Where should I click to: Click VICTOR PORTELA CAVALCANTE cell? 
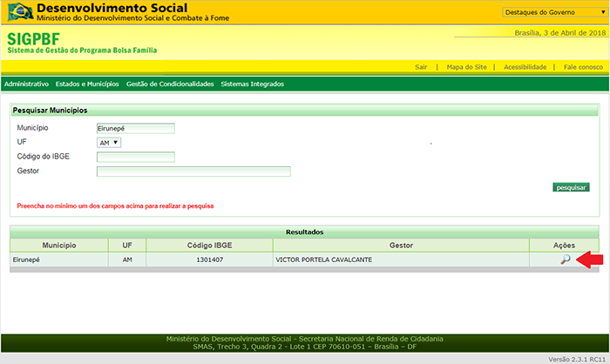(401, 260)
